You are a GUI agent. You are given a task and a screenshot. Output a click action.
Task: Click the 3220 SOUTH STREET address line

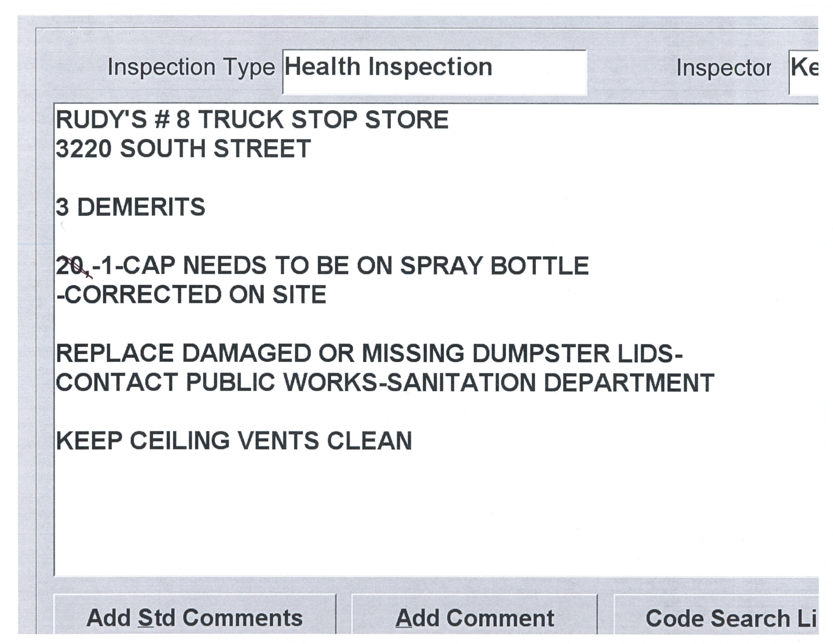(183, 149)
